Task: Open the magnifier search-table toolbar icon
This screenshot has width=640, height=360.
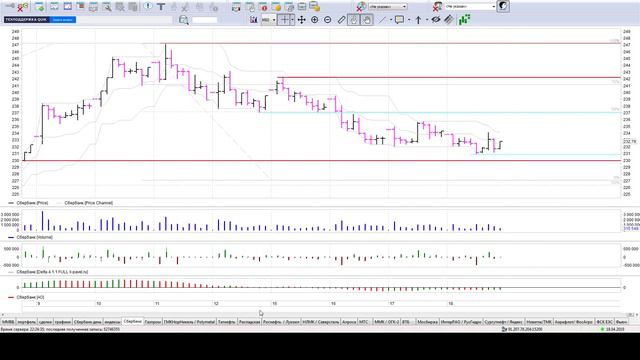Action: [x=107, y=7]
